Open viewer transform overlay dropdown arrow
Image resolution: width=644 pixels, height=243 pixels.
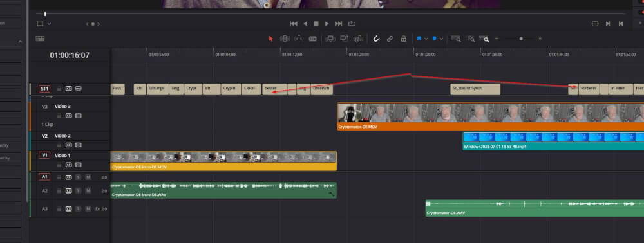pyautogui.click(x=50, y=24)
